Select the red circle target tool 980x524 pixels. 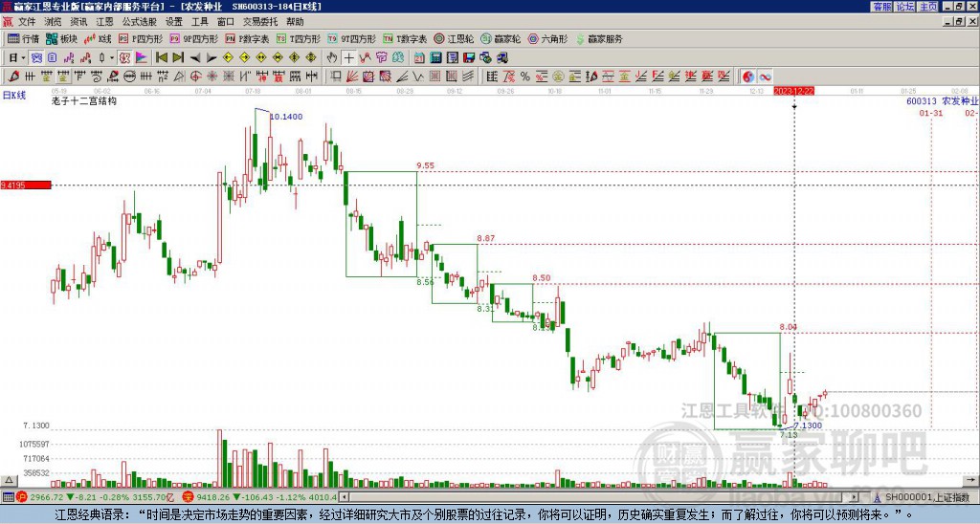tap(195, 76)
